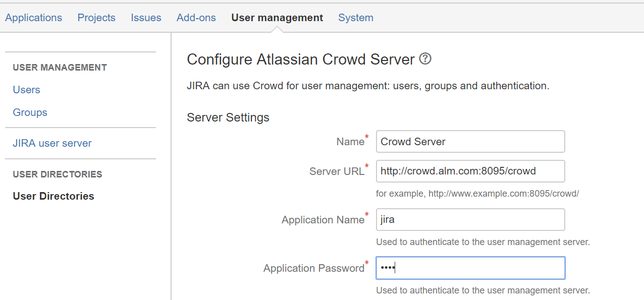Open the Add-ons tab
The image size is (644, 300).
196,18
